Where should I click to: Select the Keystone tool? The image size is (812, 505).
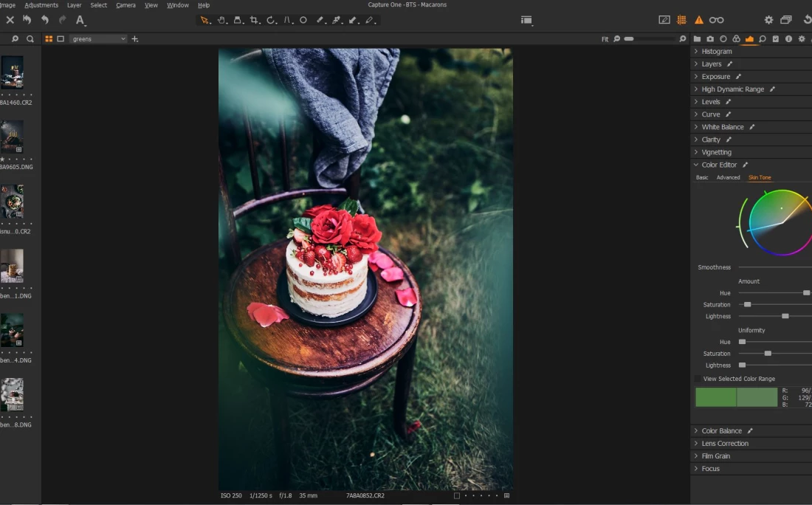(287, 21)
